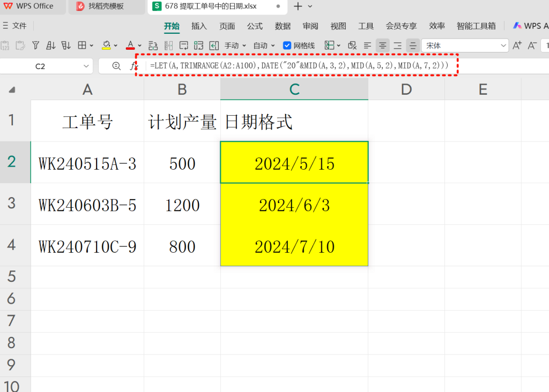Toggle the 网格线 gridlines checkbox
This screenshot has height=392, width=549.
(x=287, y=46)
